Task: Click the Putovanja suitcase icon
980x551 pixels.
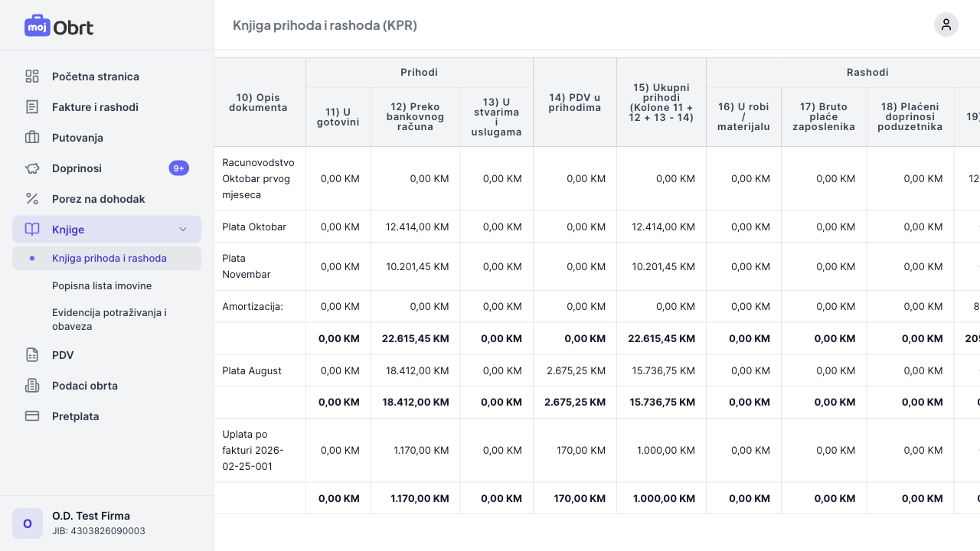Action: (32, 138)
